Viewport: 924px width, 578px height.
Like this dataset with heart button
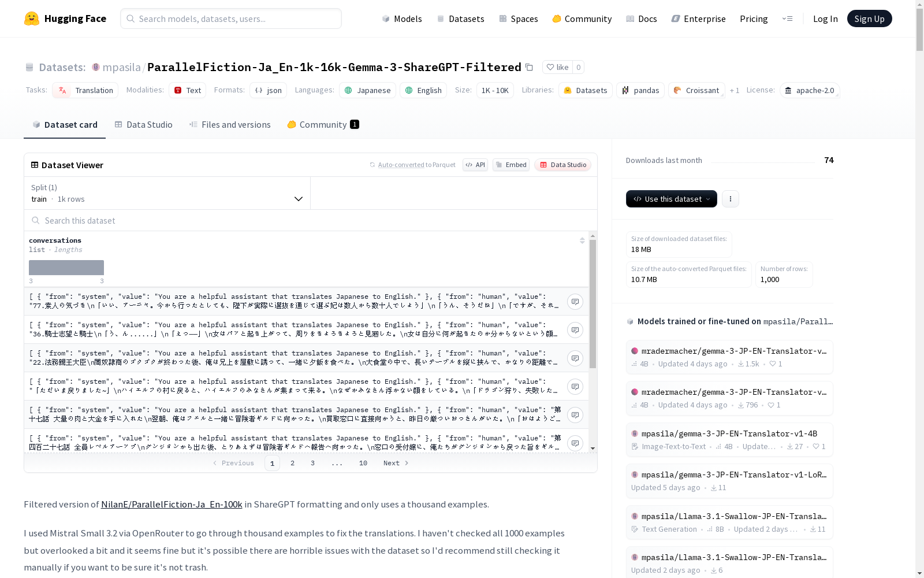(558, 67)
